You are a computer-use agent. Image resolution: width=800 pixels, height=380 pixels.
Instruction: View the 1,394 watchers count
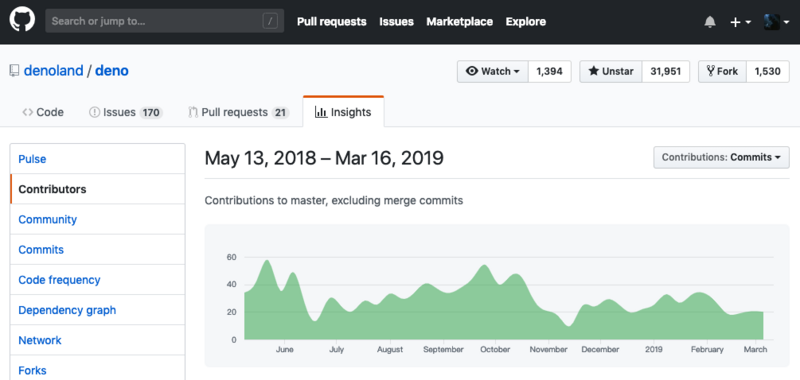point(549,71)
